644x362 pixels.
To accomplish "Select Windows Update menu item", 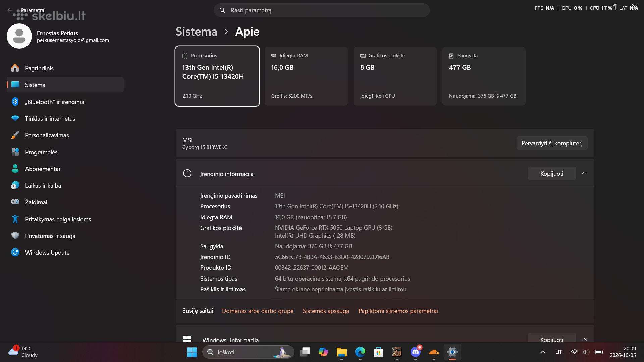I will pos(65,252).
